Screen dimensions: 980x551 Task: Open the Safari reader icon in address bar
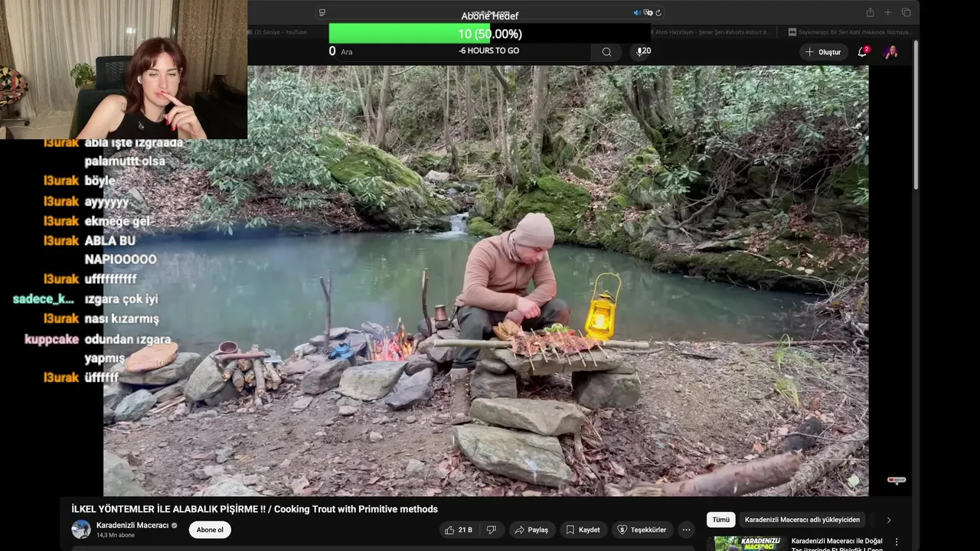[x=322, y=12]
